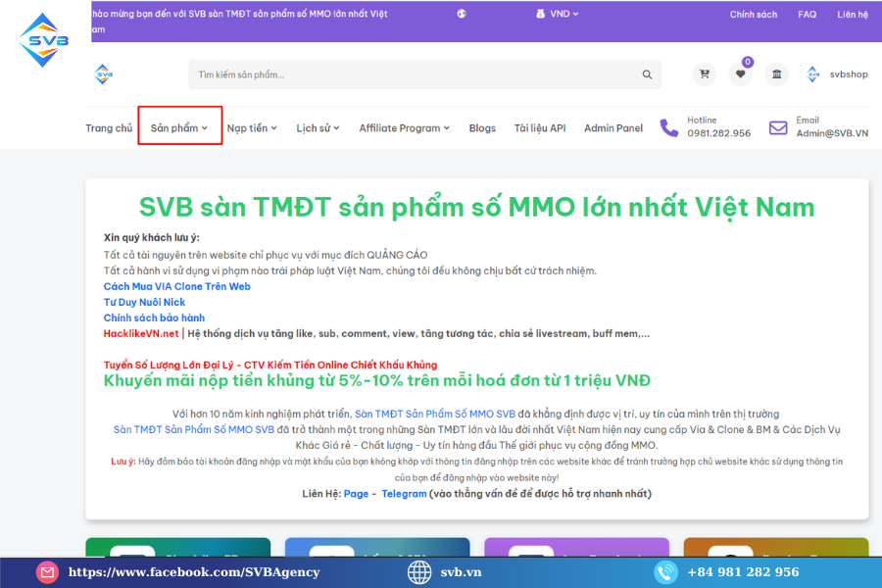Open Chính sách bảo hành link
This screenshot has width=882, height=588.
pyautogui.click(x=154, y=318)
